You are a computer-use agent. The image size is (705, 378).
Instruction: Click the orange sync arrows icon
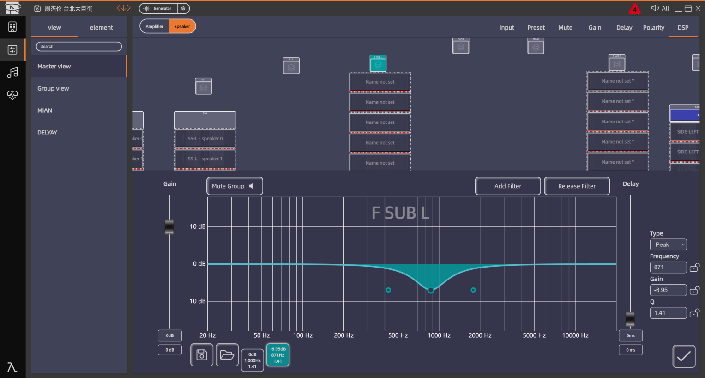click(x=123, y=8)
